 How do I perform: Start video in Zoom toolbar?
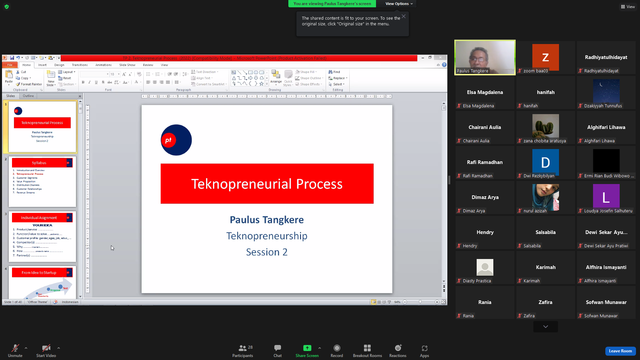[x=46, y=350]
